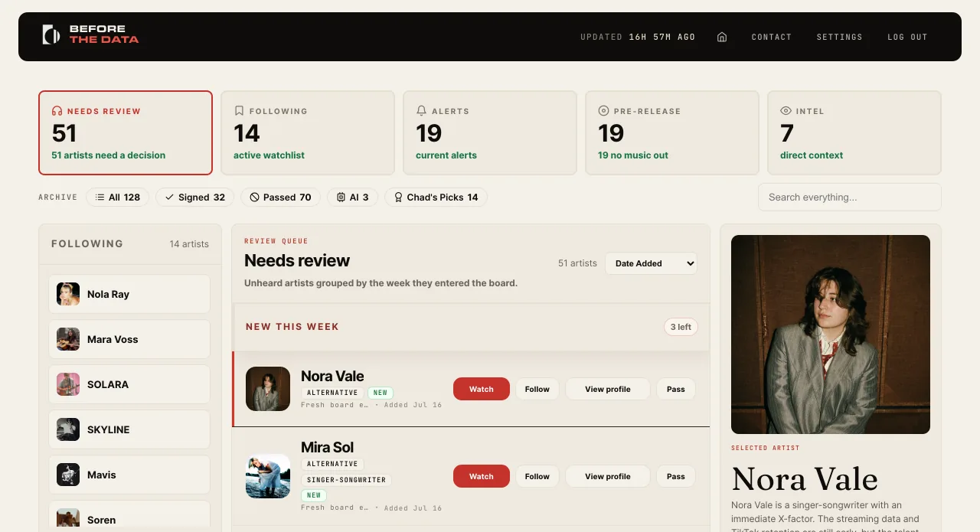The height and width of the screenshot is (532, 980).
Task: Watch Nora Vale
Action: point(482,389)
